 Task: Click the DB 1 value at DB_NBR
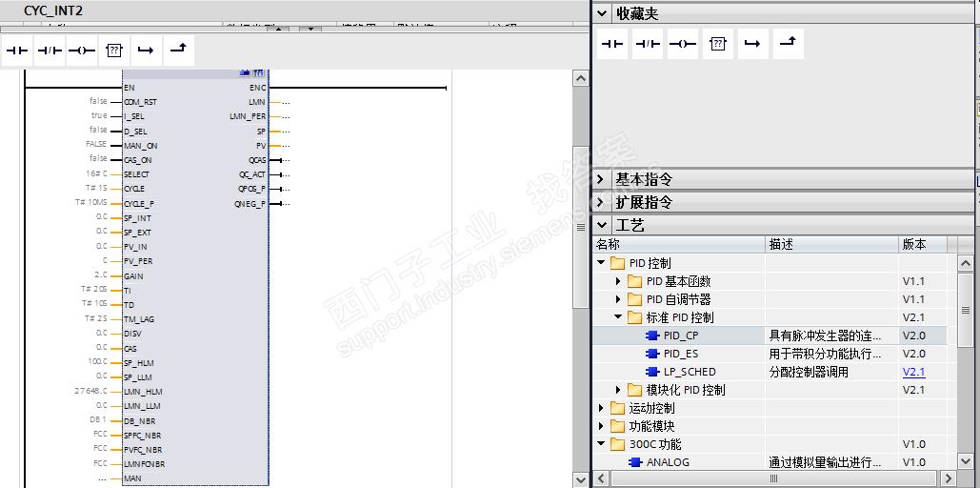[x=98, y=420]
